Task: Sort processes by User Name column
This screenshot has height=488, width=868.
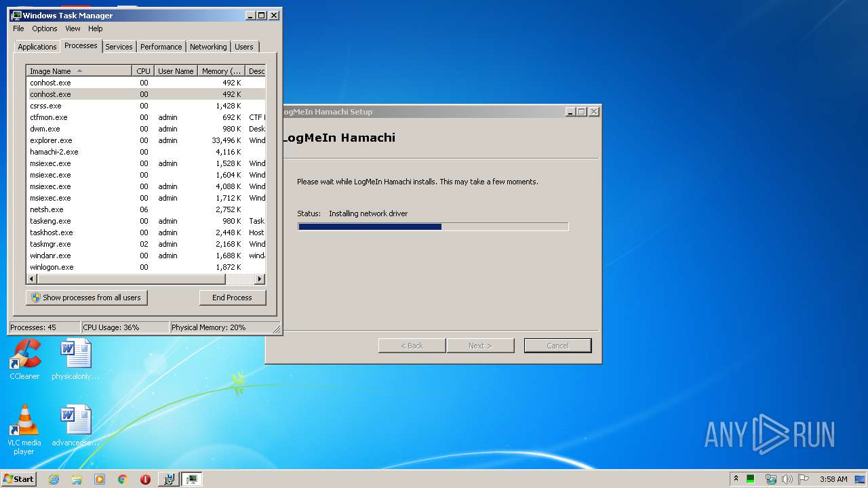Action: point(176,70)
